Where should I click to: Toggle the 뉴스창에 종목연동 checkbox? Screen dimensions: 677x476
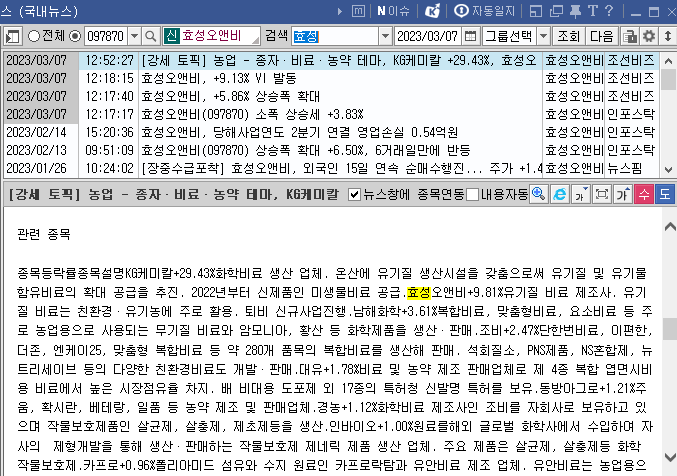pos(354,195)
